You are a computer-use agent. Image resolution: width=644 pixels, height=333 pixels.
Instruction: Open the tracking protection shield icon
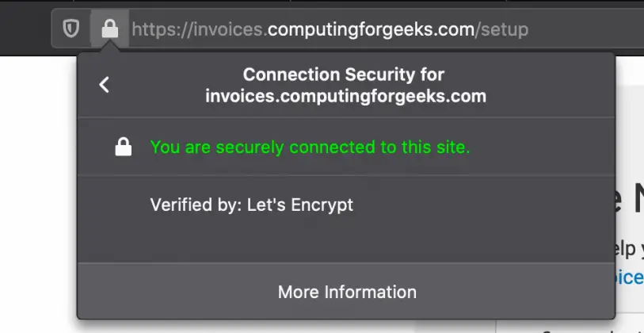(x=70, y=29)
